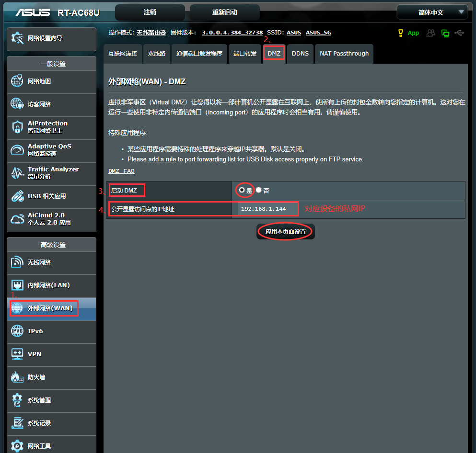Switch to the DDNS tab

pyautogui.click(x=300, y=54)
